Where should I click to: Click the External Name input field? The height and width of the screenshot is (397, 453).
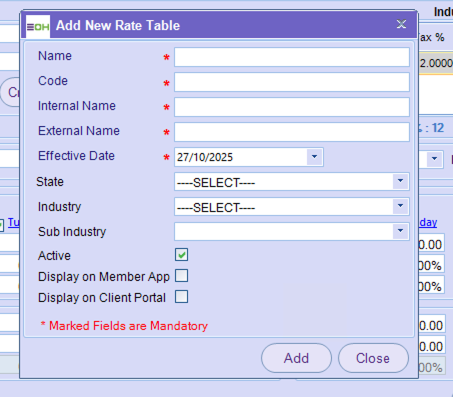click(292, 132)
